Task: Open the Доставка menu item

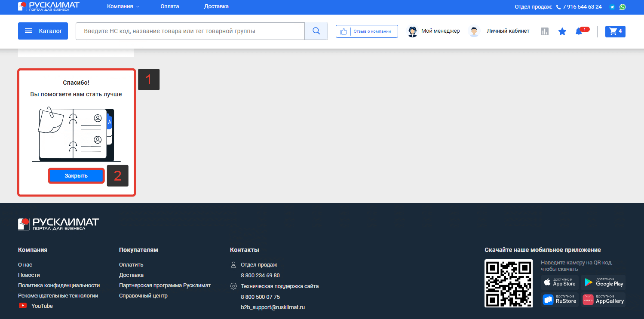Action: tap(216, 6)
